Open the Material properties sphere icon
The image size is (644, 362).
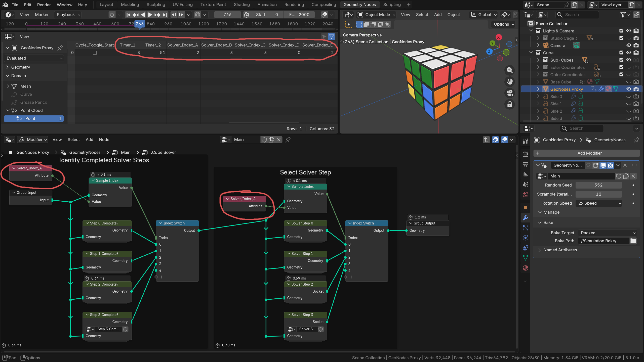coord(525,268)
